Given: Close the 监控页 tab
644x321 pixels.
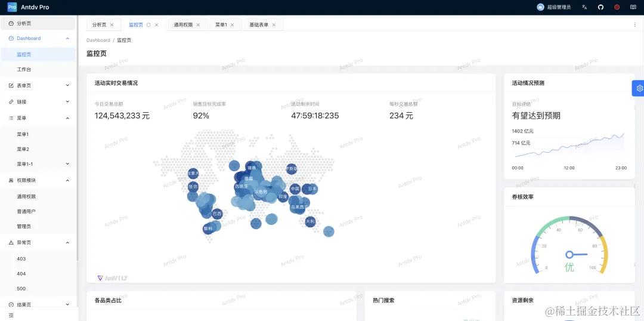Looking at the screenshot, I should [x=156, y=24].
